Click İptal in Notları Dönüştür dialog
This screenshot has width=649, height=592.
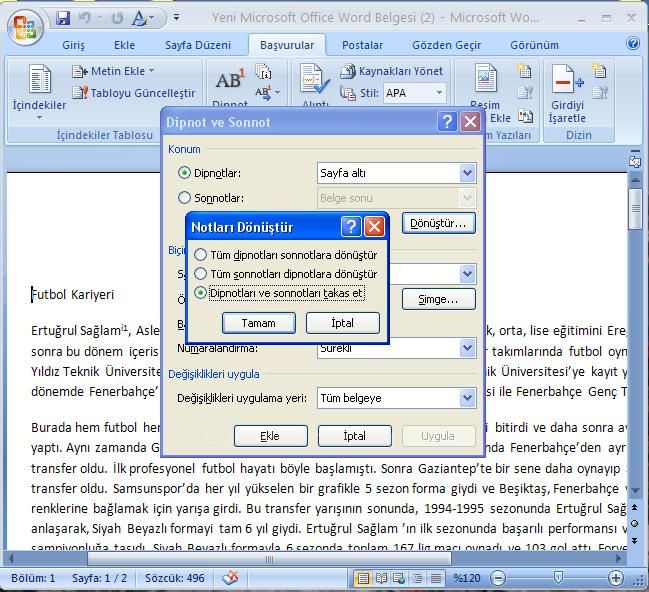click(343, 323)
